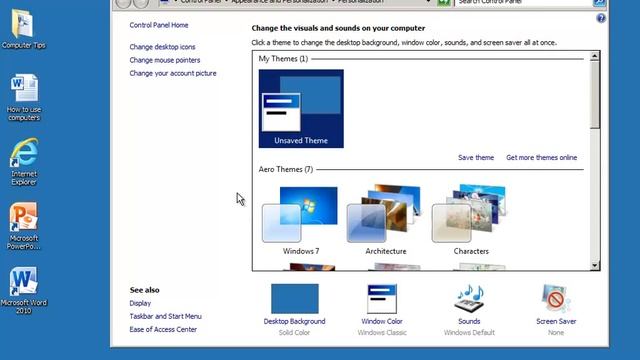Click the Aero Themes (7) section header
The height and width of the screenshot is (360, 640).
pos(286,169)
